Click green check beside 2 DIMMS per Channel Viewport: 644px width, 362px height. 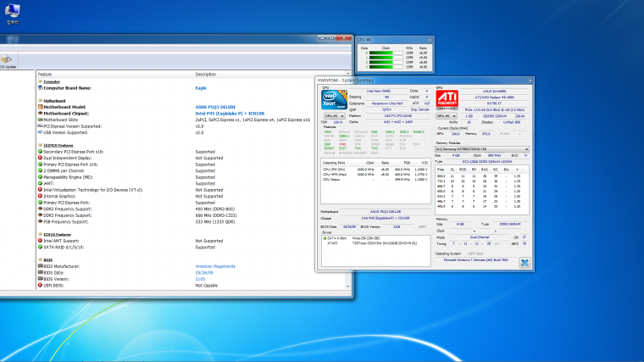click(x=41, y=170)
